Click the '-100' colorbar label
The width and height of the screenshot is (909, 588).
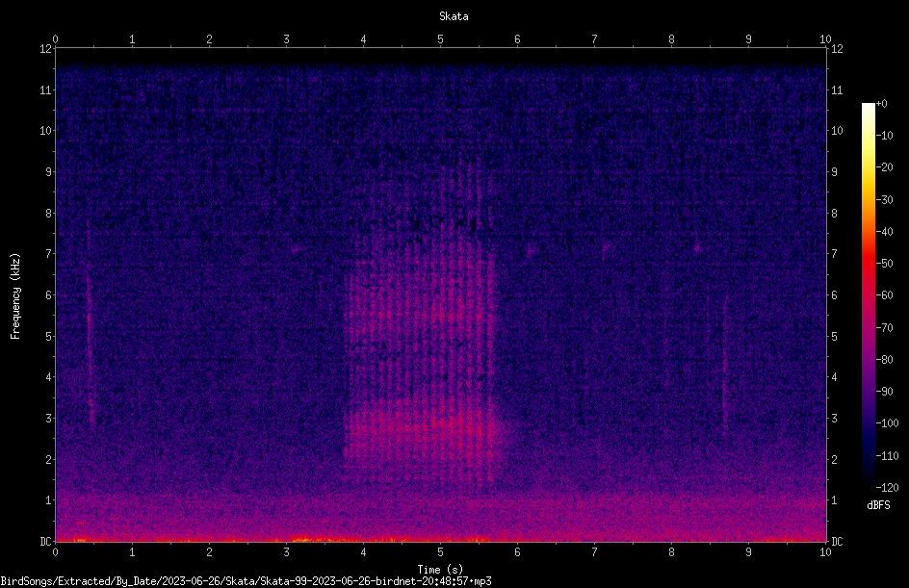pos(887,422)
